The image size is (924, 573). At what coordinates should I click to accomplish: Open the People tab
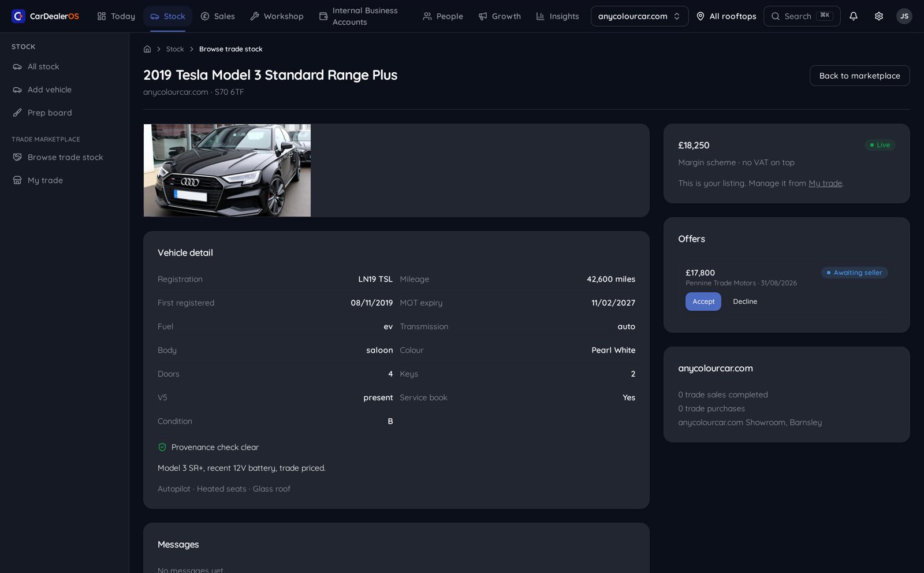pyautogui.click(x=443, y=16)
